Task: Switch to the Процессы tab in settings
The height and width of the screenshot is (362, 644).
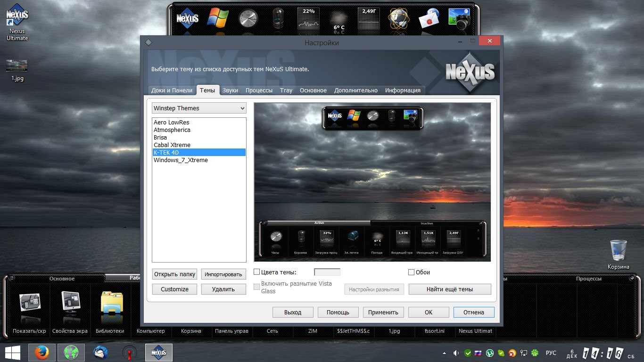Action: click(x=259, y=90)
